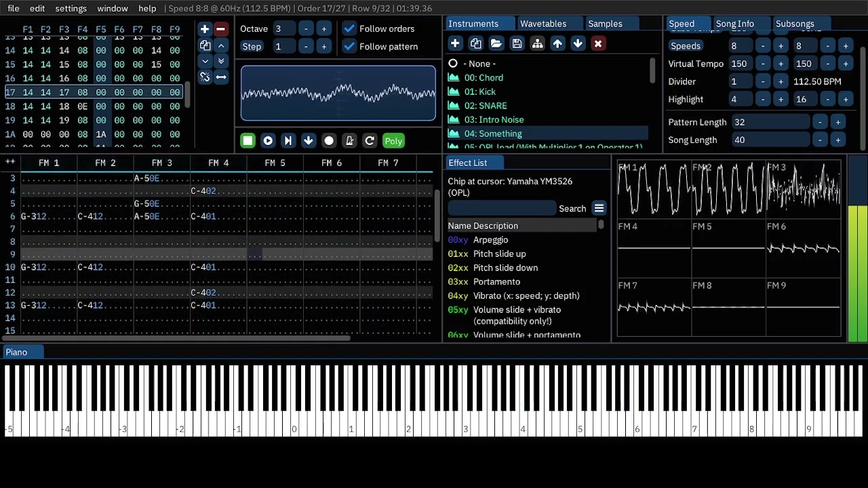Delete instrument with red X icon

598,43
